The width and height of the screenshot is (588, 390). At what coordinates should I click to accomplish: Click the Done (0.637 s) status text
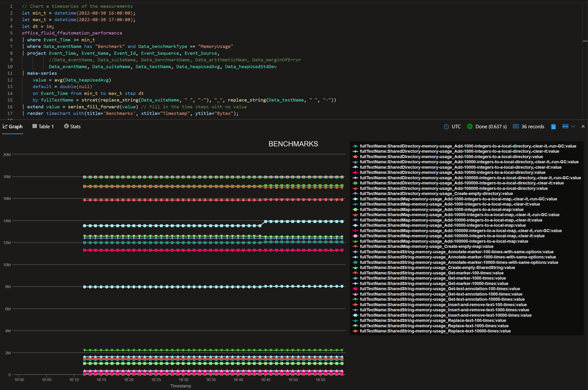(491, 127)
